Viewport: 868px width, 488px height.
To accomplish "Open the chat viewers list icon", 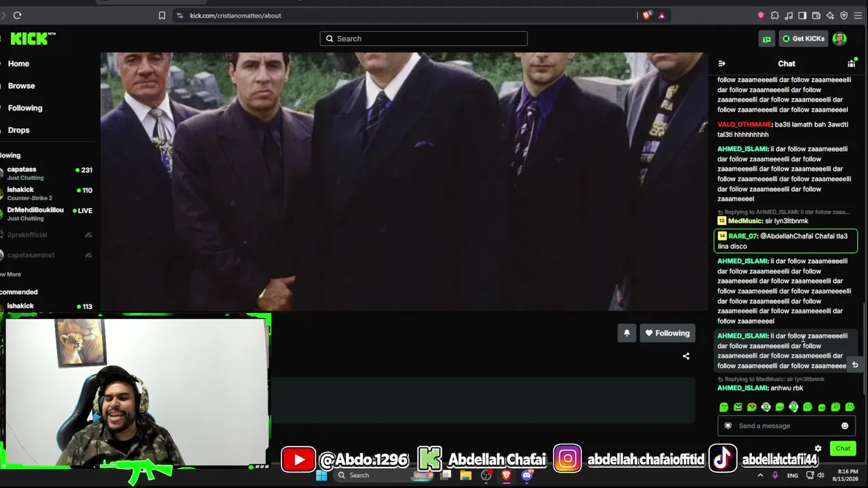I will click(x=852, y=64).
